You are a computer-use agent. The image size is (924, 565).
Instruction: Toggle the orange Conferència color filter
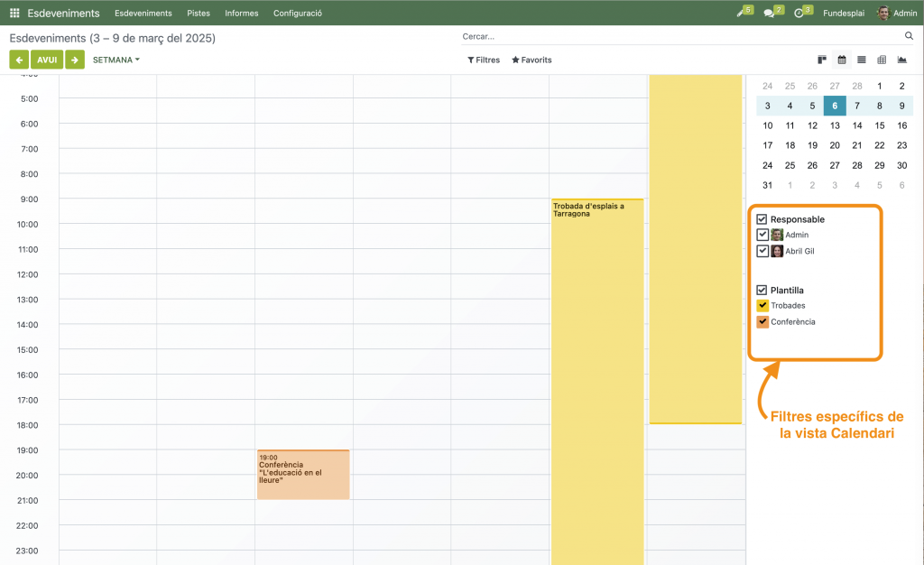(762, 322)
